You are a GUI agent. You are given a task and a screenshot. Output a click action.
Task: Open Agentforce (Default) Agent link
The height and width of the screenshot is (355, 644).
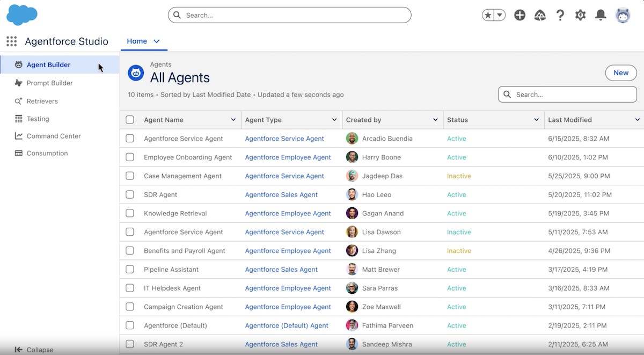(x=287, y=325)
